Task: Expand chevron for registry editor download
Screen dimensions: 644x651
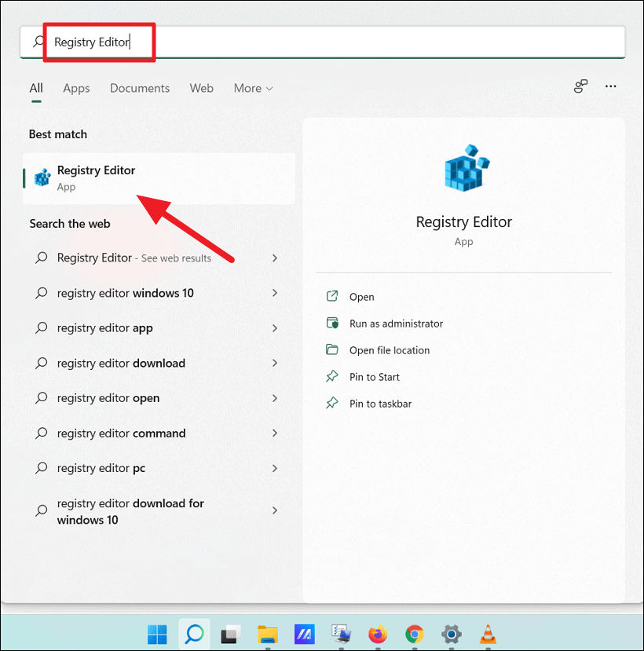Action: coord(274,363)
